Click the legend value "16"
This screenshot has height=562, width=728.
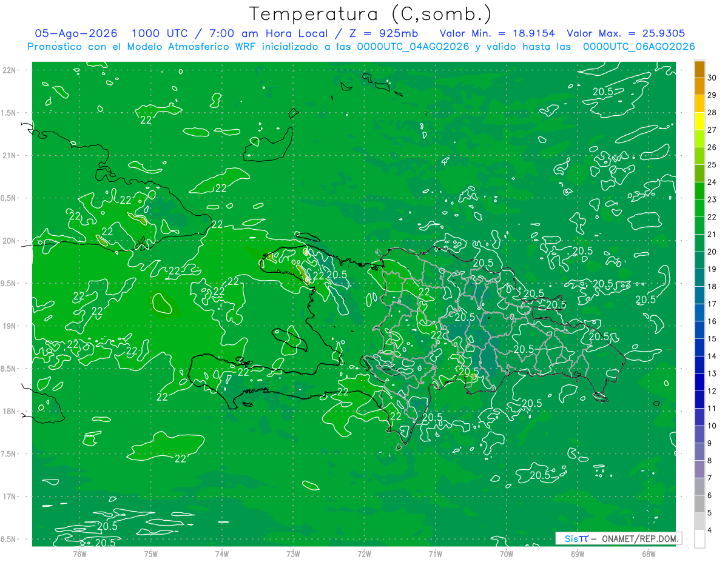point(712,321)
